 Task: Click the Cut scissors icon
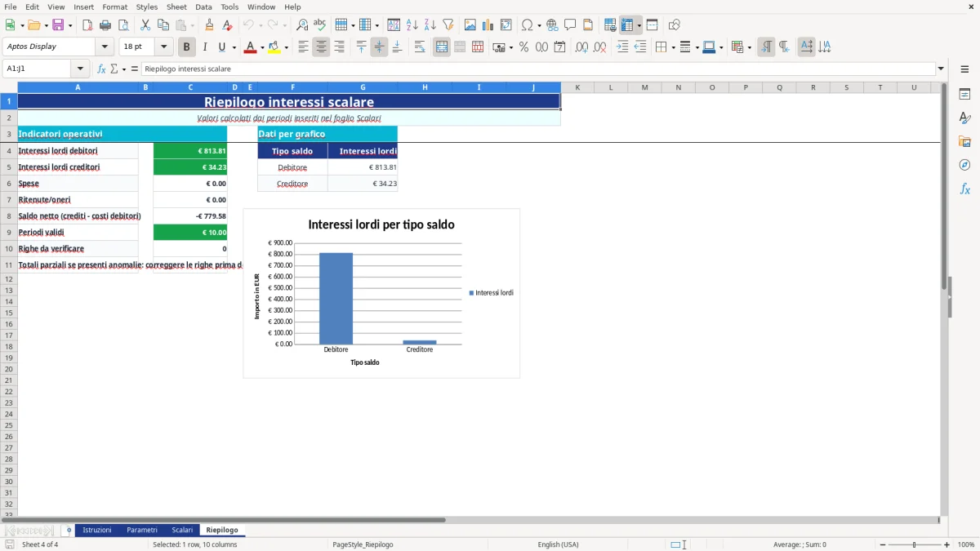[145, 25]
